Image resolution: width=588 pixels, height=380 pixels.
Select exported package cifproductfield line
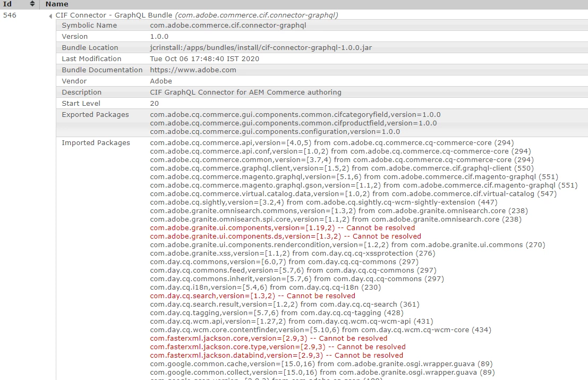[294, 123]
